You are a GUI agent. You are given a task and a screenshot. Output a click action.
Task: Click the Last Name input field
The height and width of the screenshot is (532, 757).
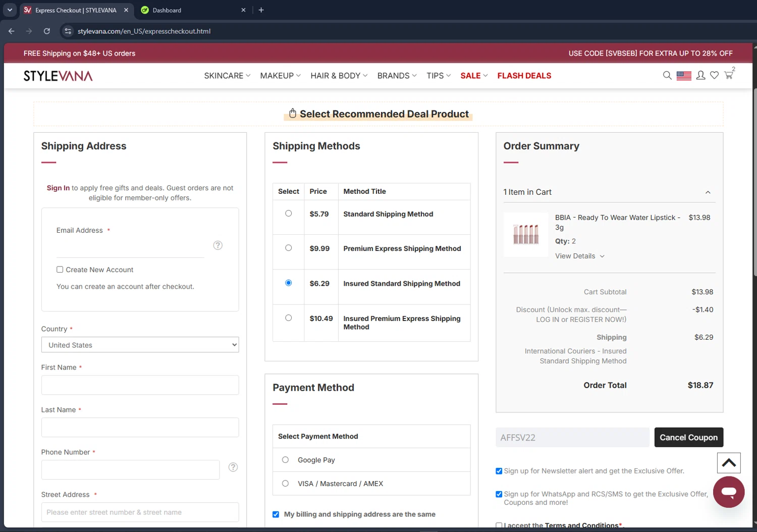pyautogui.click(x=140, y=428)
